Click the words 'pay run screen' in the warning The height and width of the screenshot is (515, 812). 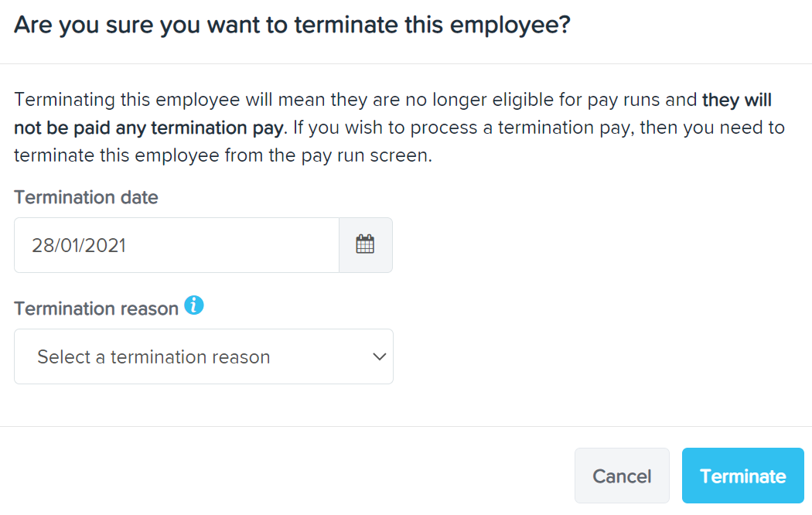point(366,155)
